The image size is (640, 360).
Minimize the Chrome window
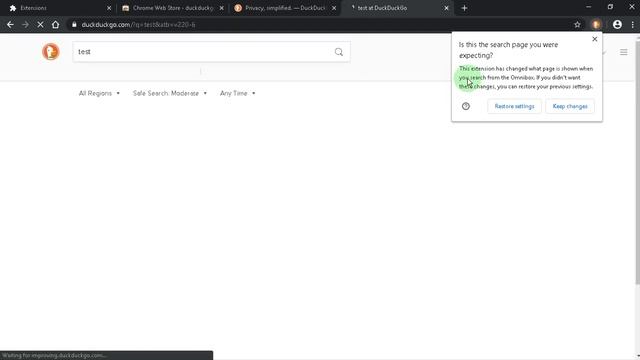tap(588, 7)
